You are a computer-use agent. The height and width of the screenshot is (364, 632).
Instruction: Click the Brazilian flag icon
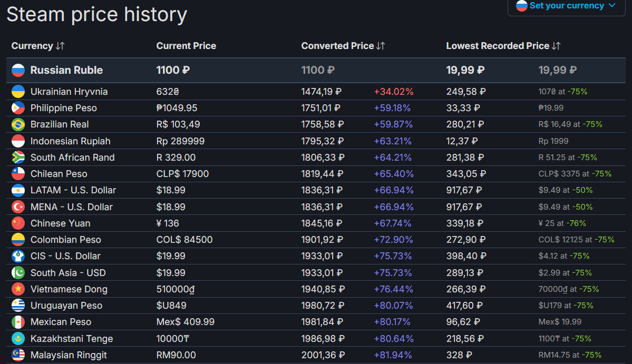point(18,124)
